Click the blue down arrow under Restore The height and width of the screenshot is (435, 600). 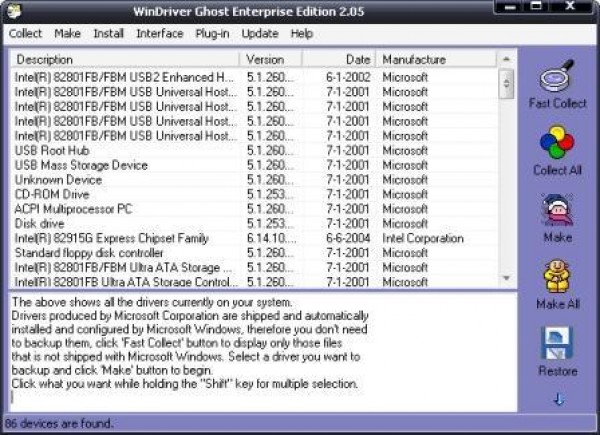pyautogui.click(x=558, y=399)
